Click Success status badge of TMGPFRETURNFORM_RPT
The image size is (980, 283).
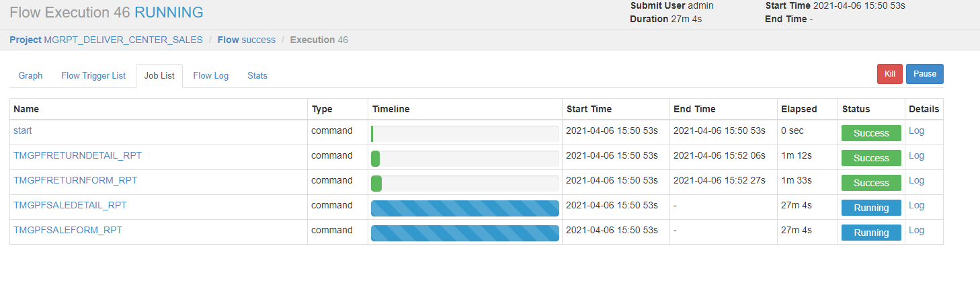pos(871,183)
